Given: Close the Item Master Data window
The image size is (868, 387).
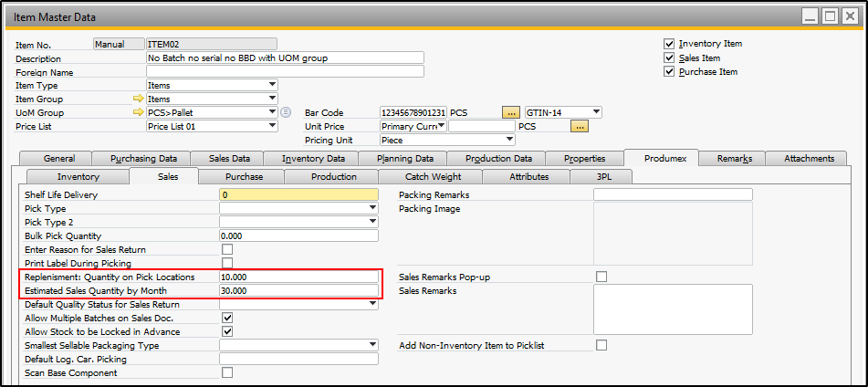Looking at the screenshot, I should [851, 16].
